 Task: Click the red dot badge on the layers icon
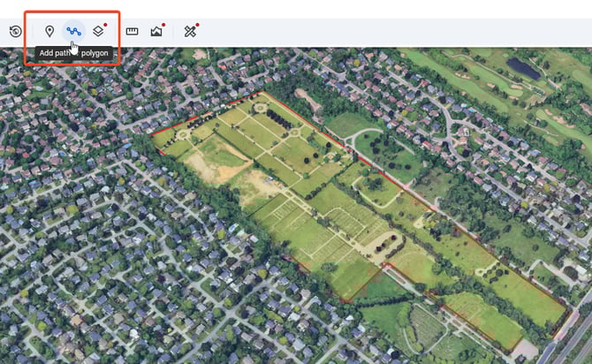click(x=106, y=25)
